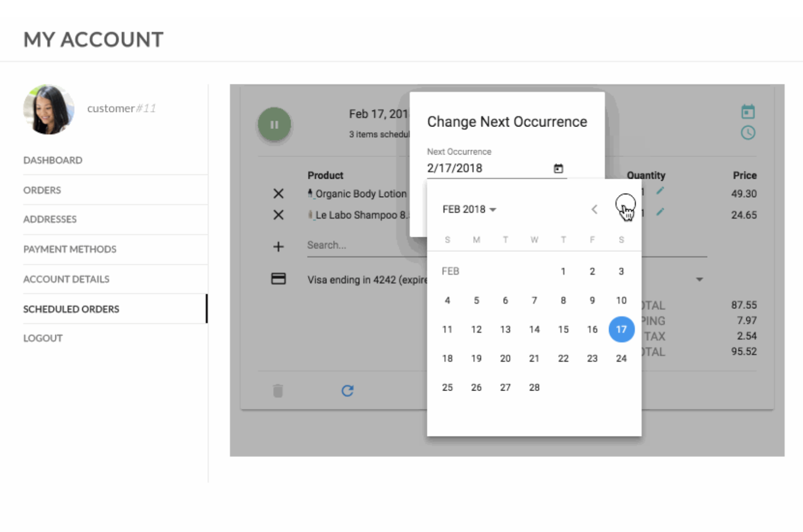
Task: Switch to the Payment Methods section
Action: coord(70,249)
